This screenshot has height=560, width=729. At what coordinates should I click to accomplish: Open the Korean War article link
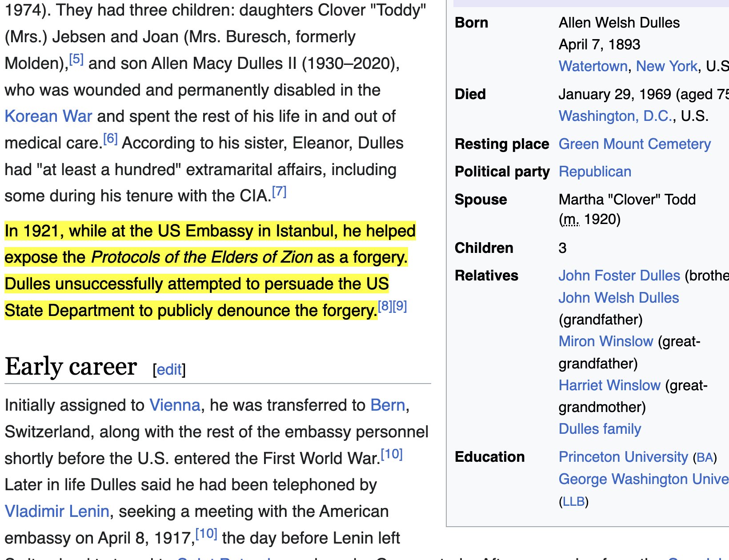[48, 116]
